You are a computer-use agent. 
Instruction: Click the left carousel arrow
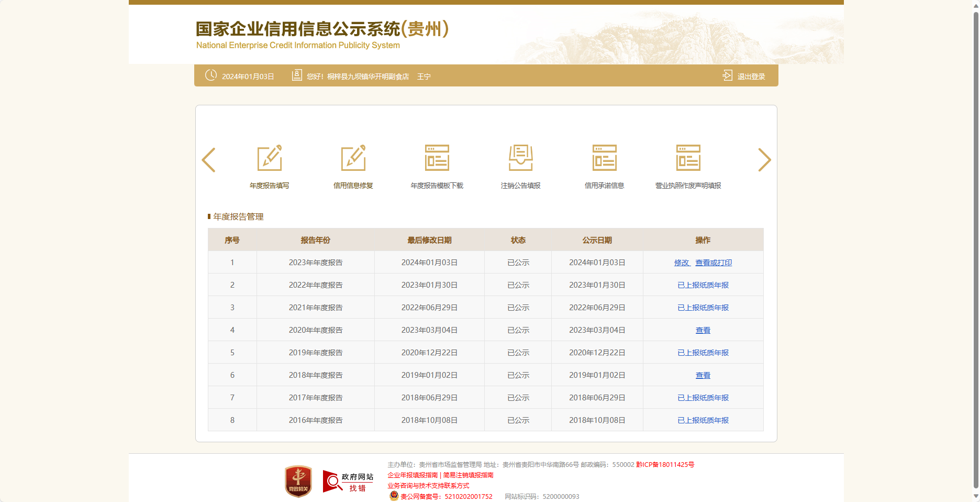tap(208, 160)
